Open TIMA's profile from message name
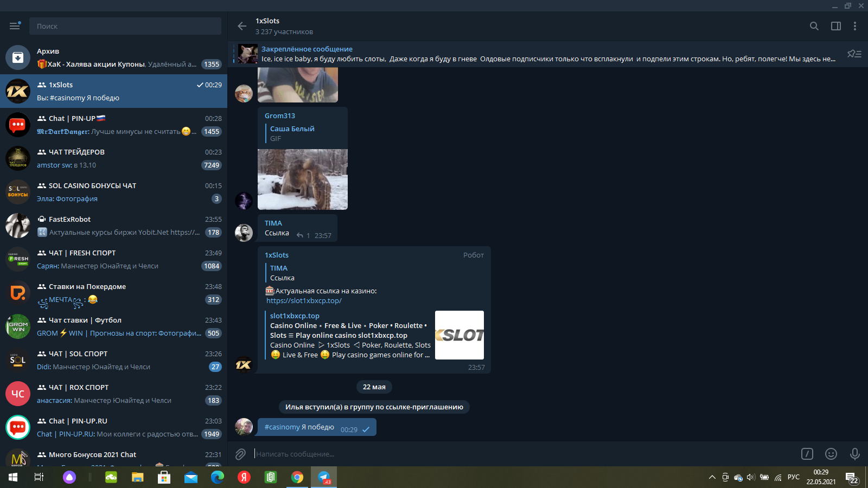The height and width of the screenshot is (488, 868). [x=273, y=223]
